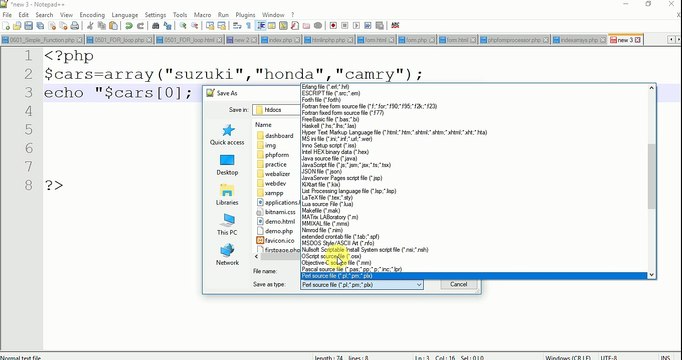
Task: Select the phpform folder
Action: (273, 155)
